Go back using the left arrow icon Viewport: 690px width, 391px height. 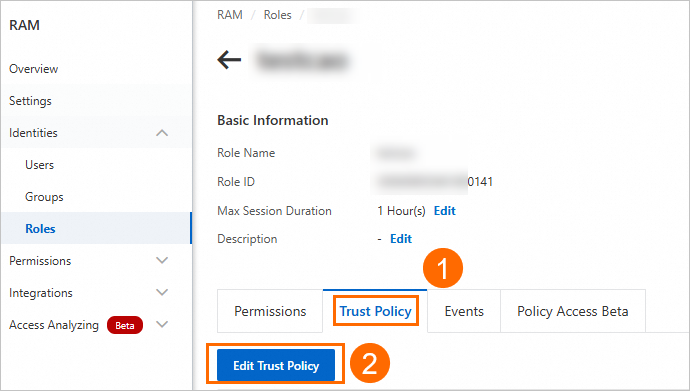pyautogui.click(x=229, y=60)
